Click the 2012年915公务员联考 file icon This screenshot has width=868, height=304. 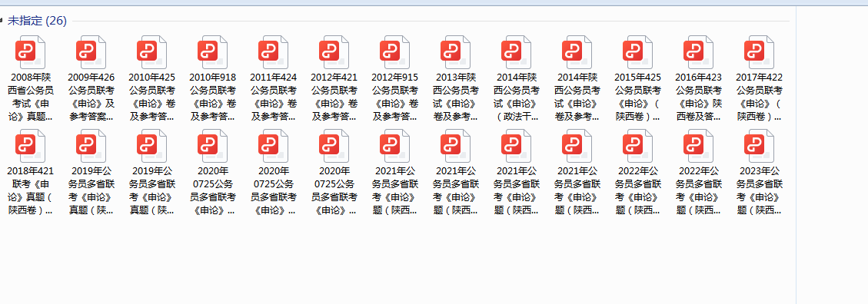click(394, 52)
